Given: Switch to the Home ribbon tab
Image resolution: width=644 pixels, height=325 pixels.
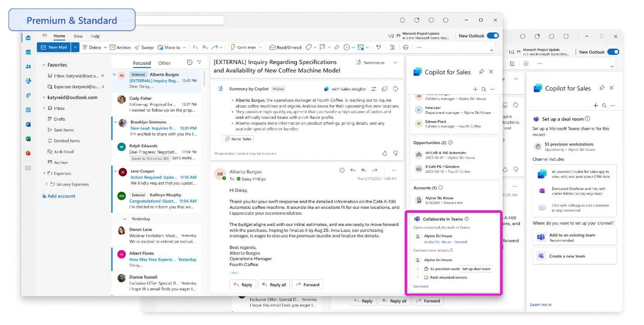Looking at the screenshot, I should (x=59, y=36).
